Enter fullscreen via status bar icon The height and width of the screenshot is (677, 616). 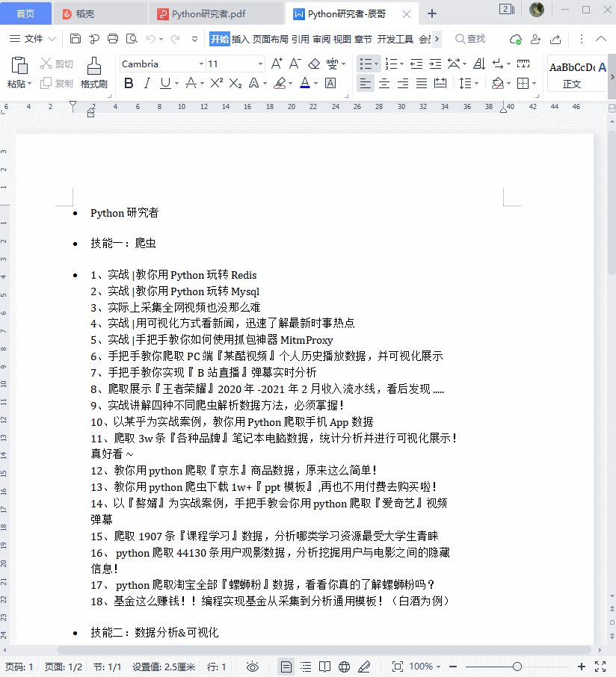[x=600, y=667]
